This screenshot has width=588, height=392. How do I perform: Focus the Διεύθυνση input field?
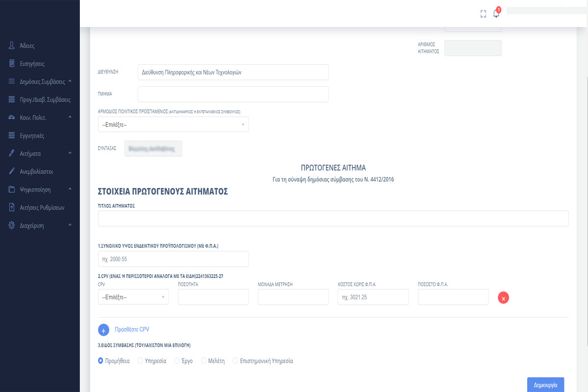pyautogui.click(x=233, y=72)
